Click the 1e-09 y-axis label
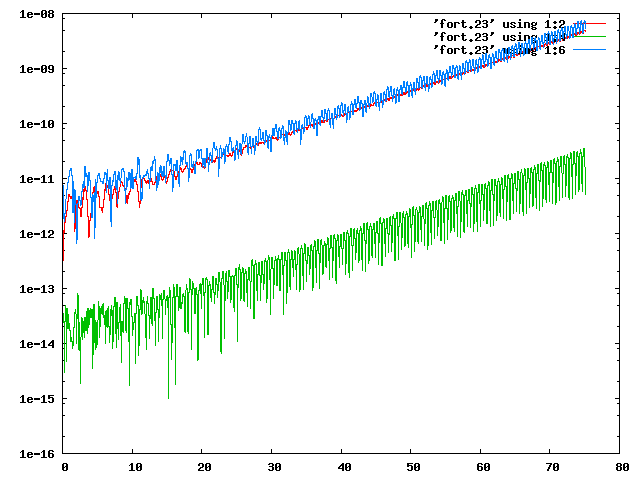Screen dimensions: 640x480 37,69
